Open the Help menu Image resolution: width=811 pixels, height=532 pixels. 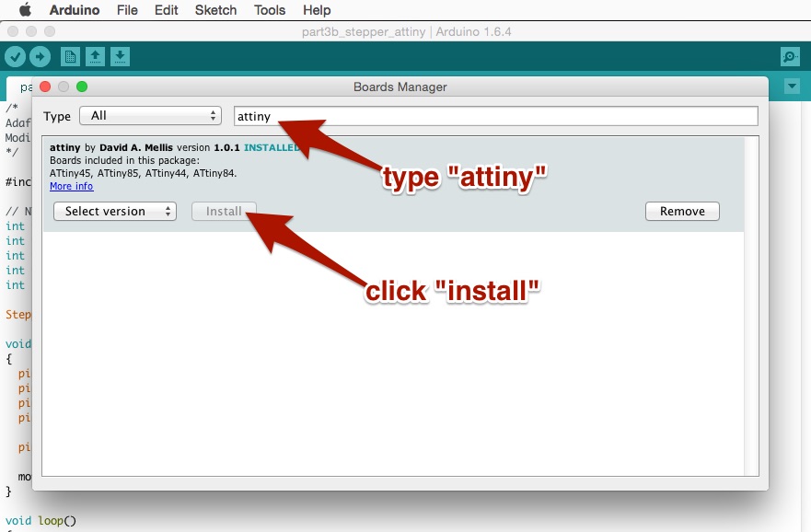point(317,10)
